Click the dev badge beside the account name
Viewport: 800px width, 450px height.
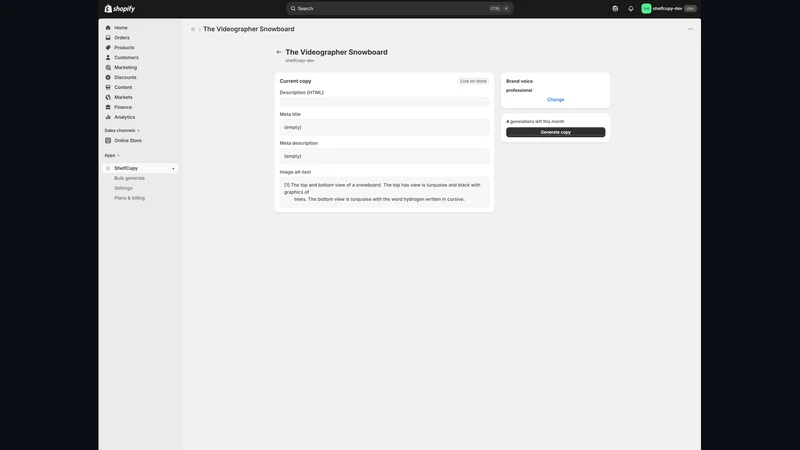tap(690, 9)
